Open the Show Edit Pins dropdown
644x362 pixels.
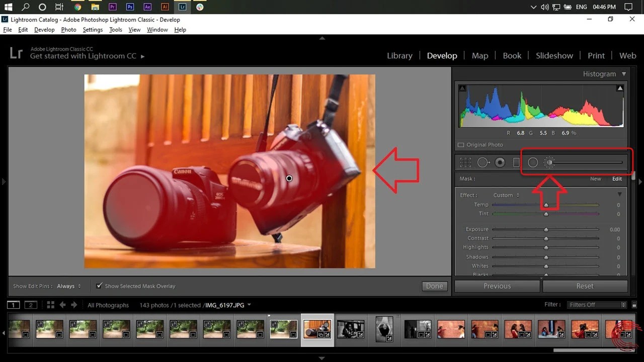tap(69, 286)
